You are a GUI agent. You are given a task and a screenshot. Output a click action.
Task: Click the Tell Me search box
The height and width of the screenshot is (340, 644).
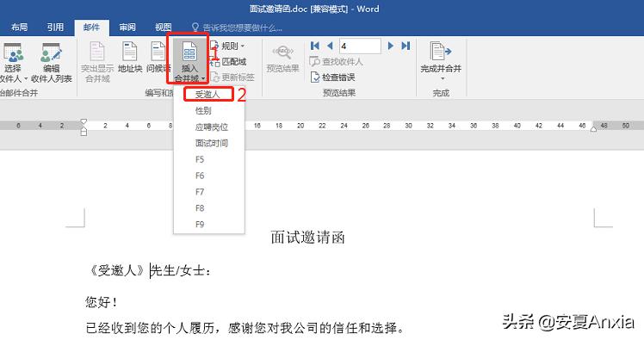[x=238, y=28]
